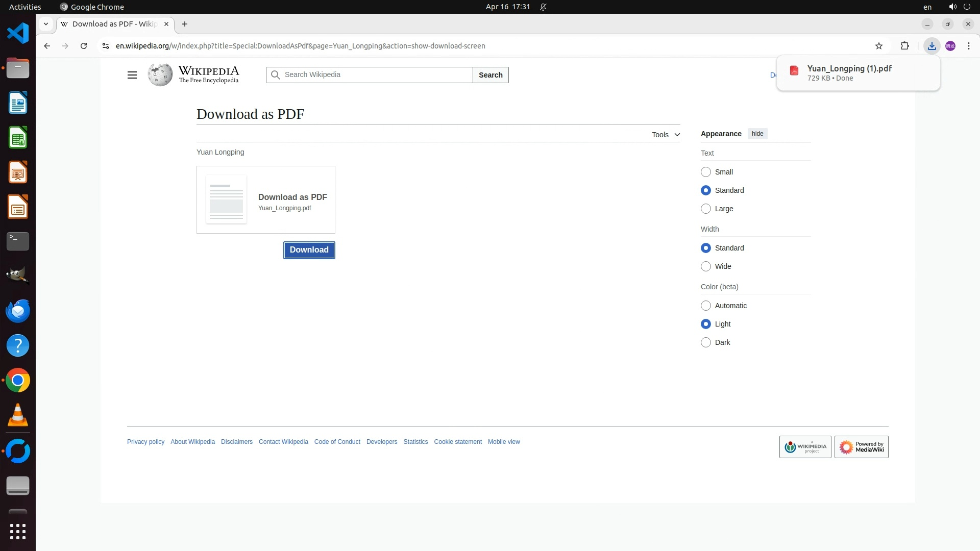Open Chrome's three-dot menu
Image resolution: width=980 pixels, height=551 pixels.
pos(968,46)
